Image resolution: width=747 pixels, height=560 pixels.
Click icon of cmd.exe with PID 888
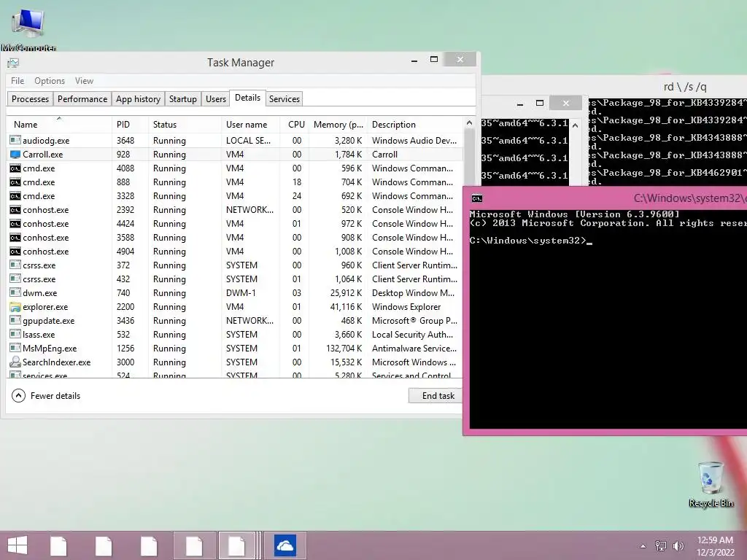point(15,182)
